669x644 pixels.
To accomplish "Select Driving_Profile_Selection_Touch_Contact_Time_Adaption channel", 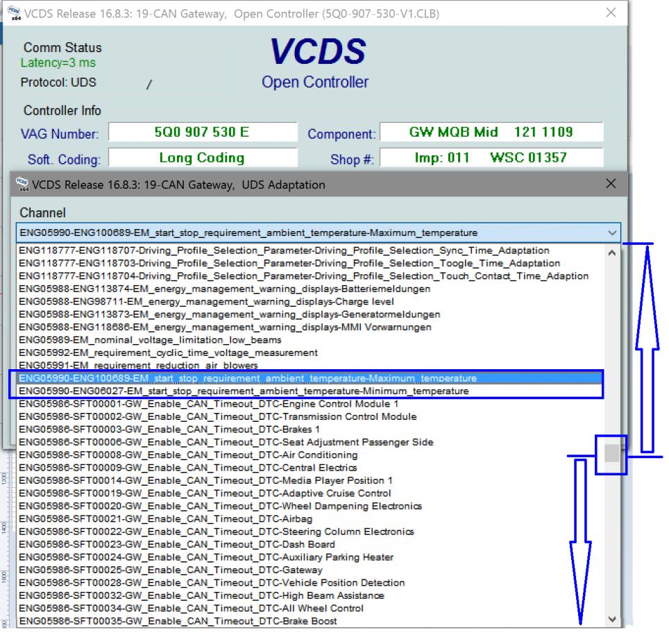I will [x=311, y=276].
